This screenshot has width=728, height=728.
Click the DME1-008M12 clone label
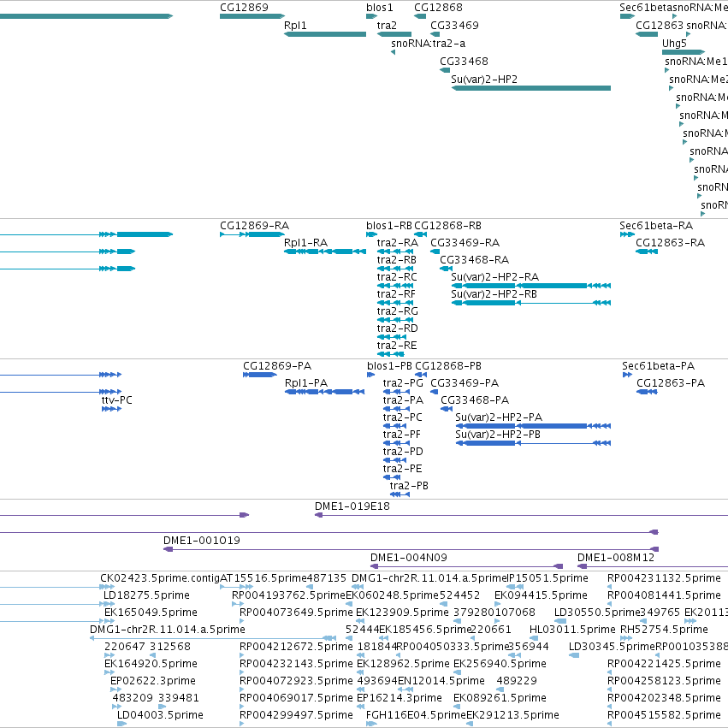click(616, 558)
